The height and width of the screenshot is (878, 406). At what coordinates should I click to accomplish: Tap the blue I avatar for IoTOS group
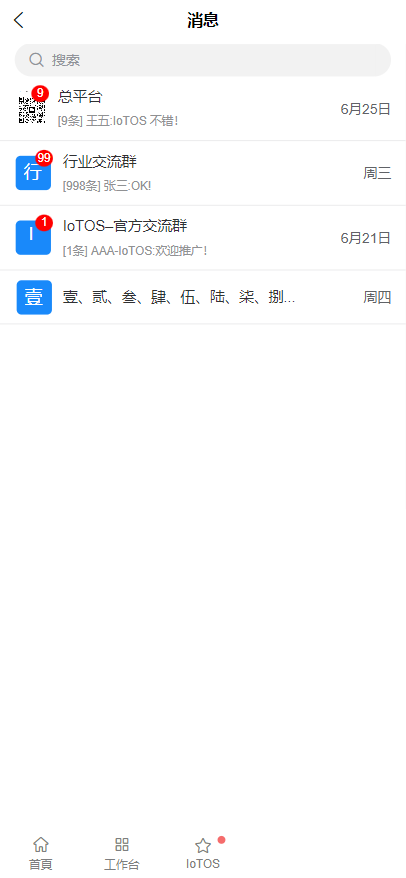tap(33, 237)
